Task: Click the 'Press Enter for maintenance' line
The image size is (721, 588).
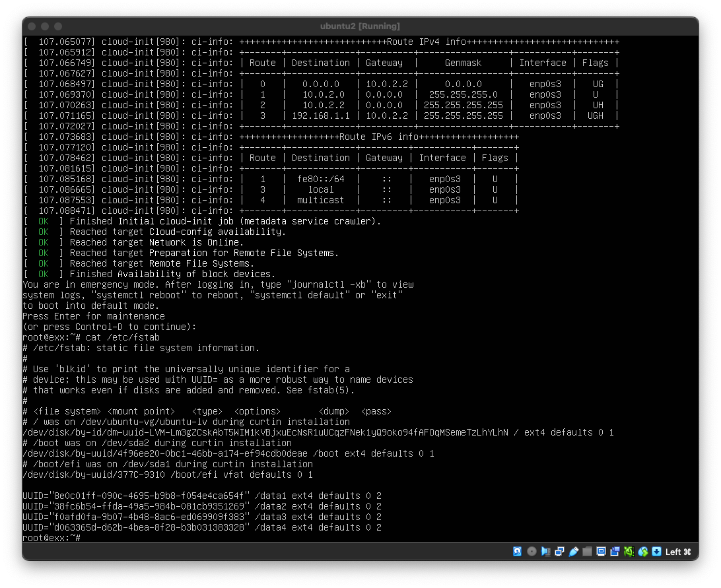Action: 94,316
